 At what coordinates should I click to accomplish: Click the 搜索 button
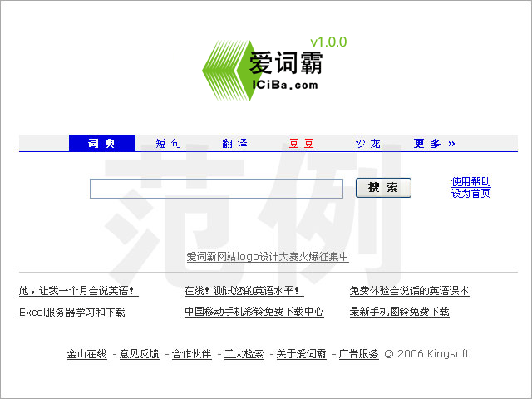tap(383, 188)
